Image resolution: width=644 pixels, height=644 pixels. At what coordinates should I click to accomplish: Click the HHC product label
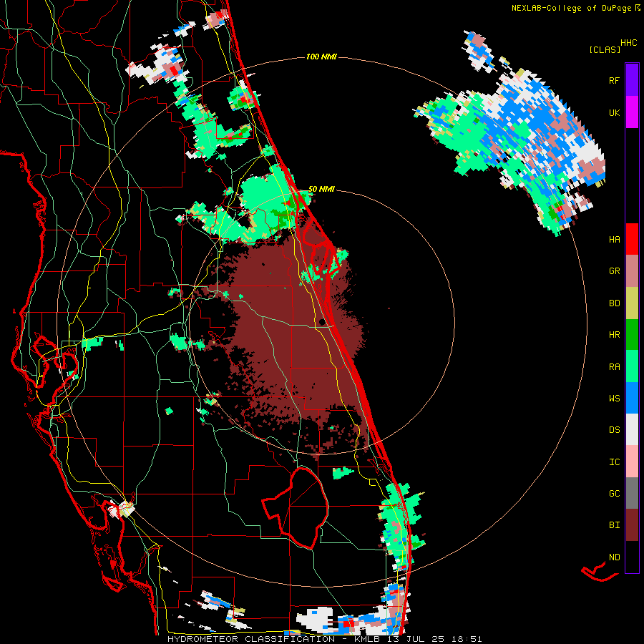629,43
